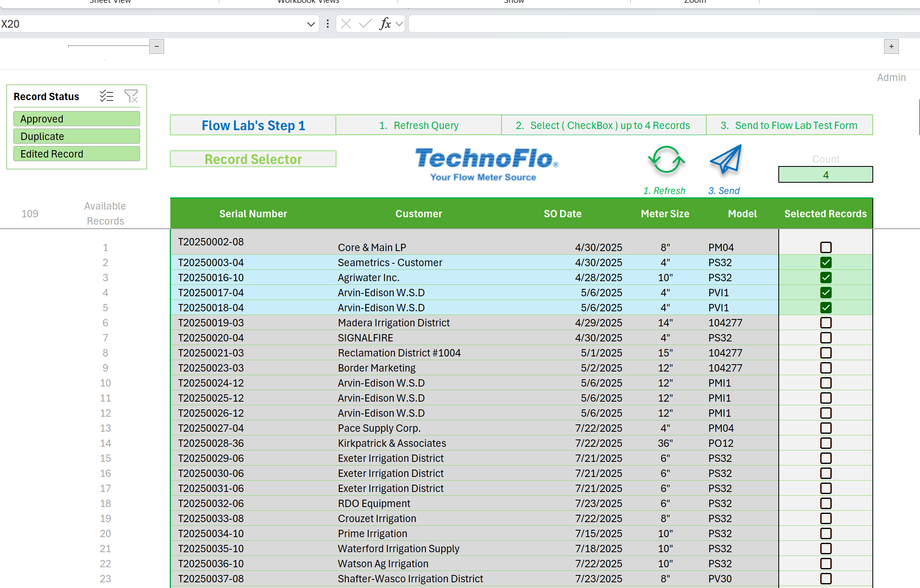Click inside the formula bar input
Viewport: 920px width, 588px height.
[664, 24]
